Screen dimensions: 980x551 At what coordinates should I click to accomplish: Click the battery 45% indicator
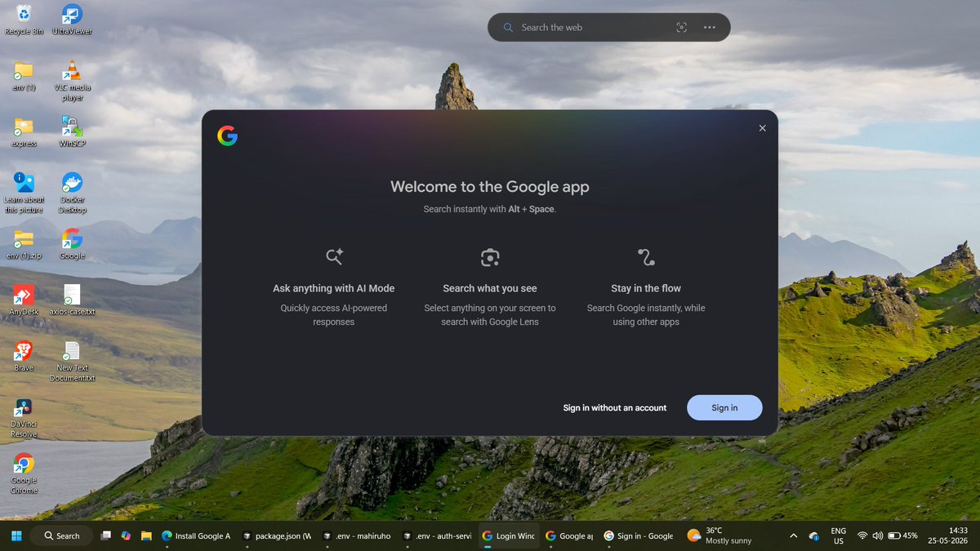[903, 535]
